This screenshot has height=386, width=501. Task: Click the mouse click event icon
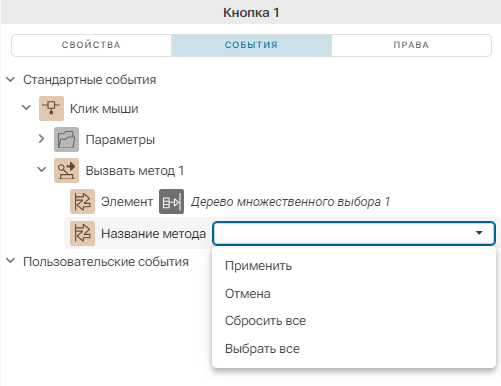(51, 108)
